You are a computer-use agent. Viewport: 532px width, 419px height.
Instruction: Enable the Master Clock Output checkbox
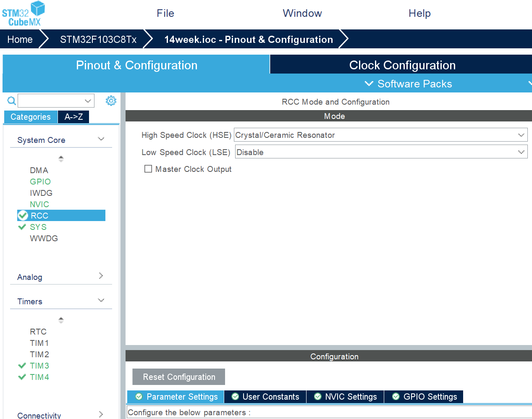coord(148,169)
